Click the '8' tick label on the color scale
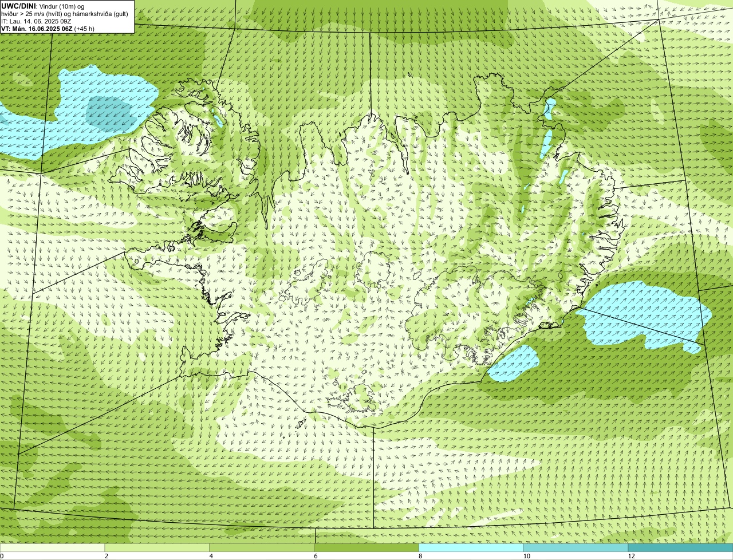The image size is (733, 560). [420, 556]
